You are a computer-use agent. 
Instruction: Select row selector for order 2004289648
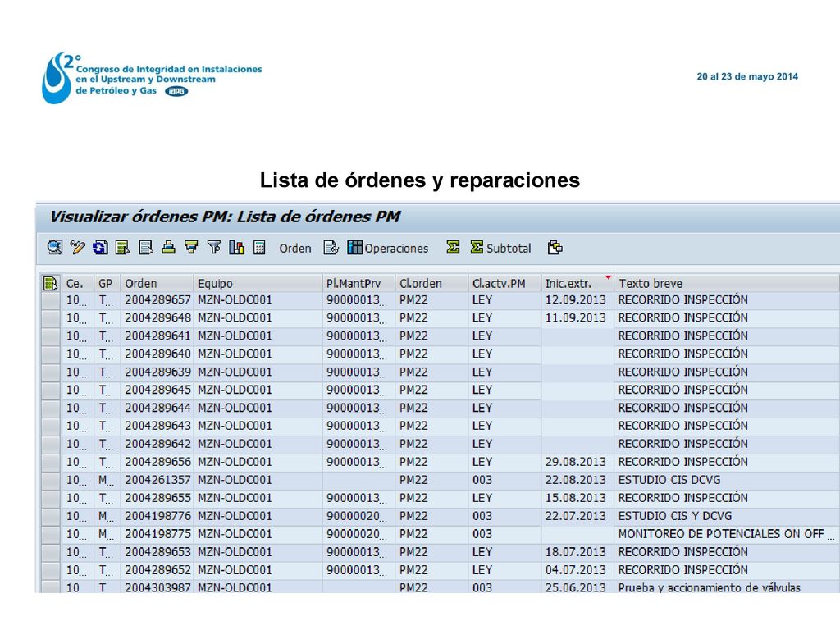tap(51, 318)
